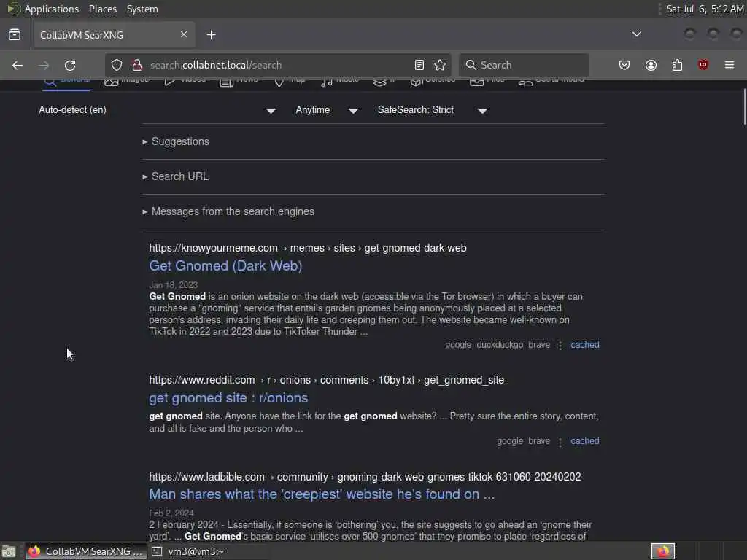The height and width of the screenshot is (560, 747).
Task: Open the list all tabs chevron
Action: coord(636,34)
